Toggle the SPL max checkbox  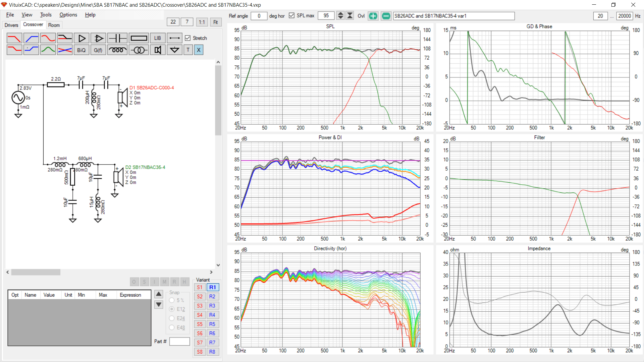pyautogui.click(x=291, y=16)
